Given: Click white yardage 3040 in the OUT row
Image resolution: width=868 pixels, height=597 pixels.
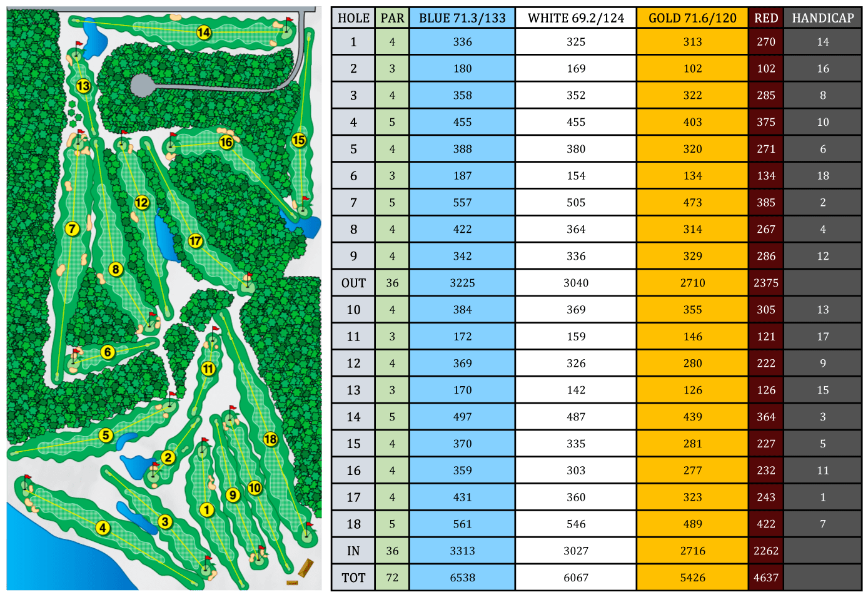Looking at the screenshot, I should coord(576,283).
